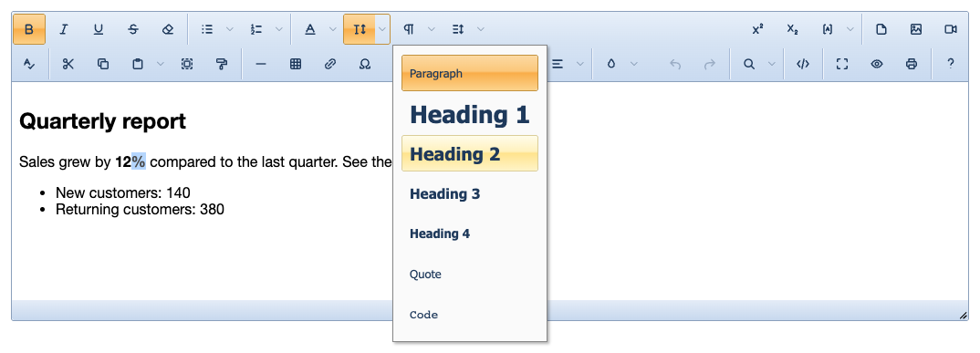Open the fill color droplet dropdown arrow
Image resolution: width=980 pixels, height=353 pixels.
coord(634,64)
